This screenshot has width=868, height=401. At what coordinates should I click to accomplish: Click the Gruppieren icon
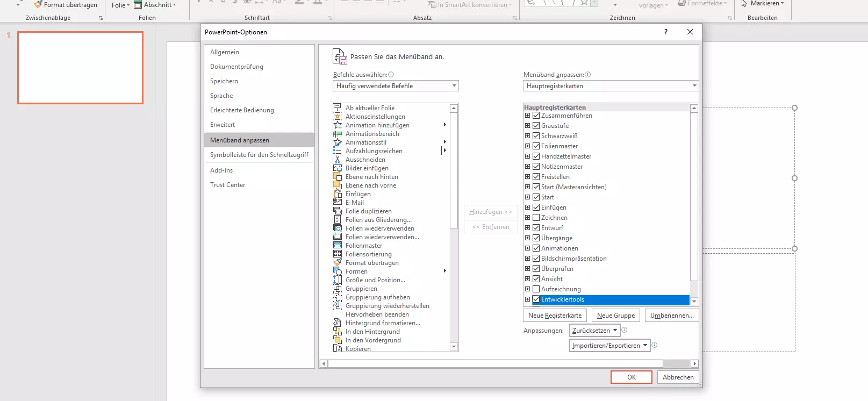point(338,288)
